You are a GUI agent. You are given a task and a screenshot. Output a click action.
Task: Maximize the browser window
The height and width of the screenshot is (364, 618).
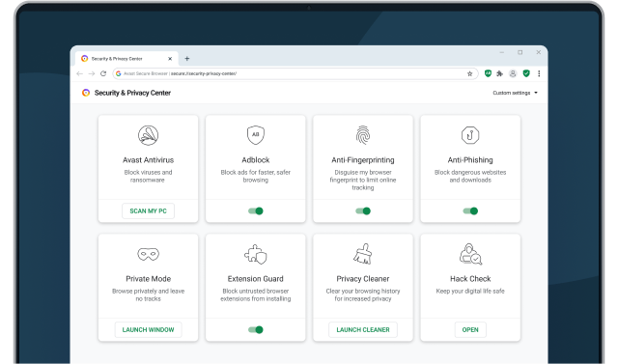pyautogui.click(x=520, y=52)
